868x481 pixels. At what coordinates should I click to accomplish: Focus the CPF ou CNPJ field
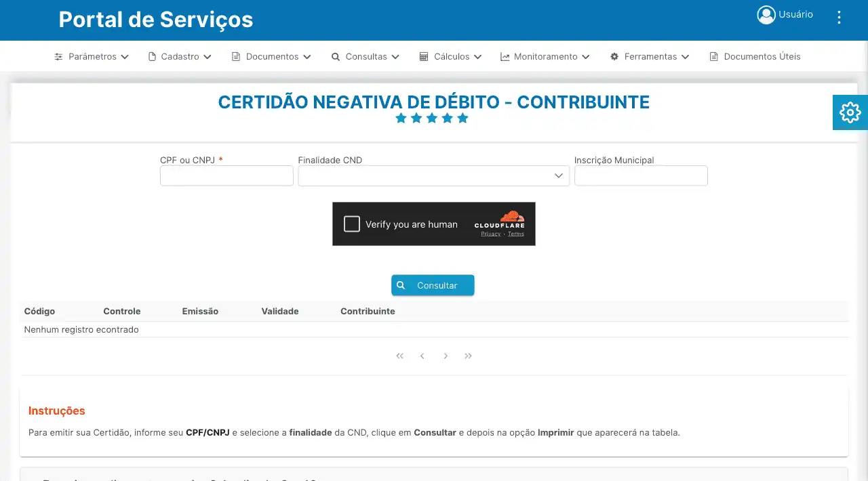tap(226, 176)
